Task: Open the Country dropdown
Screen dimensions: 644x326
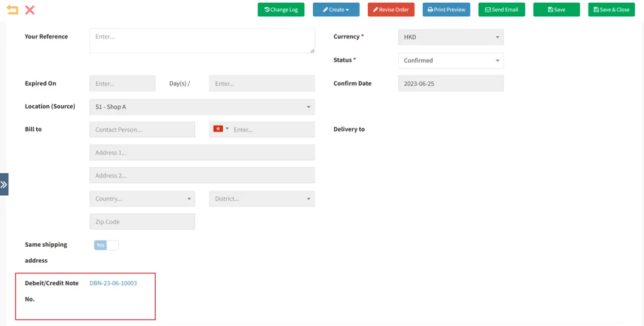Action: 142,199
